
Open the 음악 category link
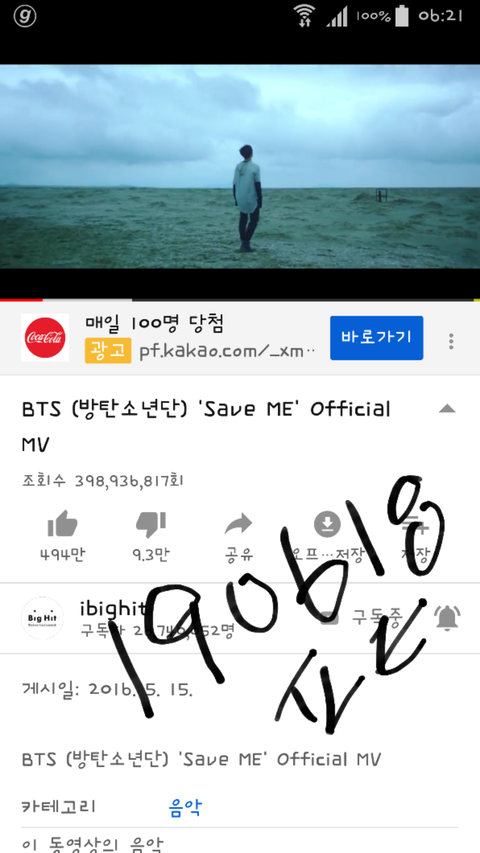point(185,807)
